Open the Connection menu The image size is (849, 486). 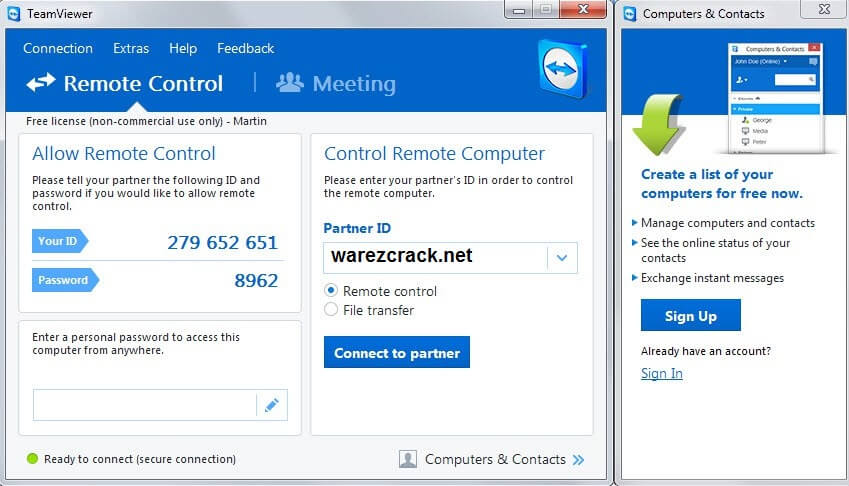point(58,48)
